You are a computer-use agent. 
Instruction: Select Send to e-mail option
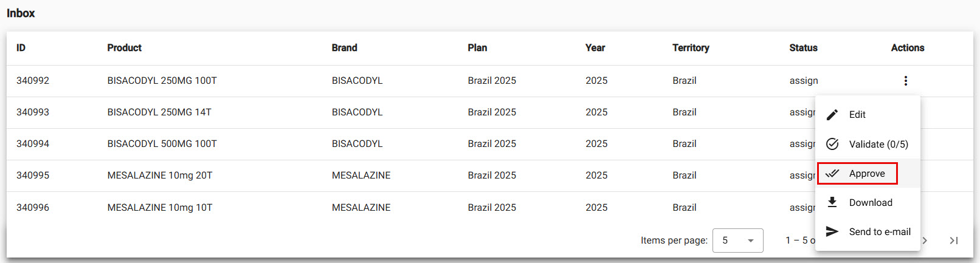[880, 232]
